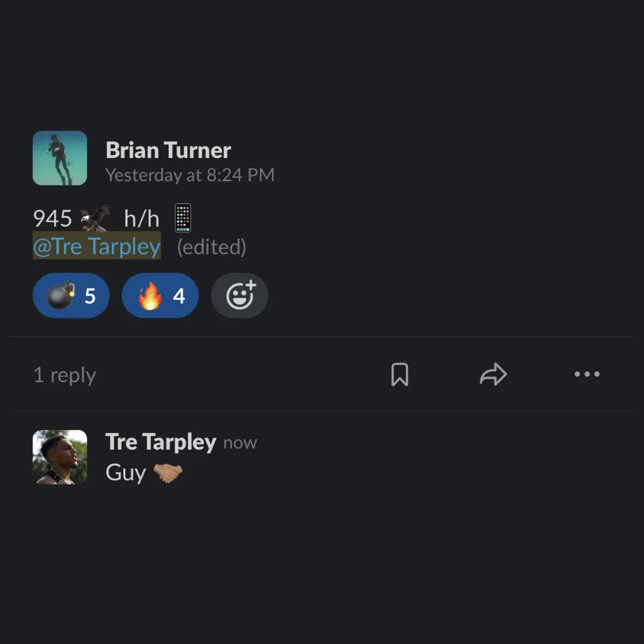Select the '945' message text
Viewport: 644px width, 644px height.
coord(52,218)
